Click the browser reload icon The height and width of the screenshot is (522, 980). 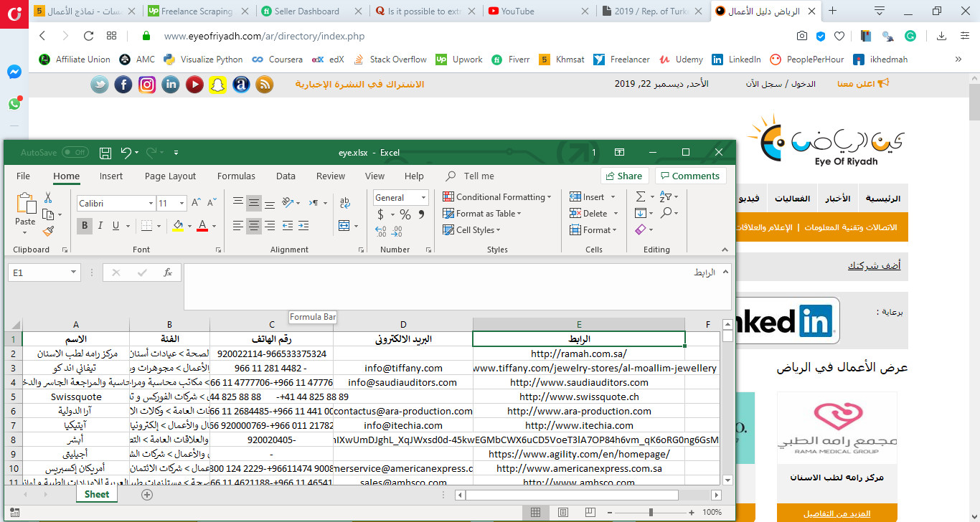(89, 36)
